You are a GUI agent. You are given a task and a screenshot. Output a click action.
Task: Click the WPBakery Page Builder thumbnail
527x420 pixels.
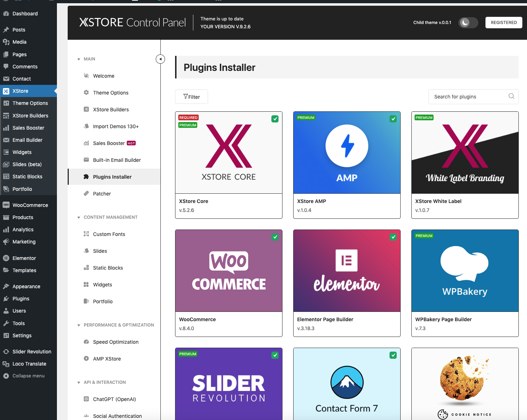(x=465, y=271)
